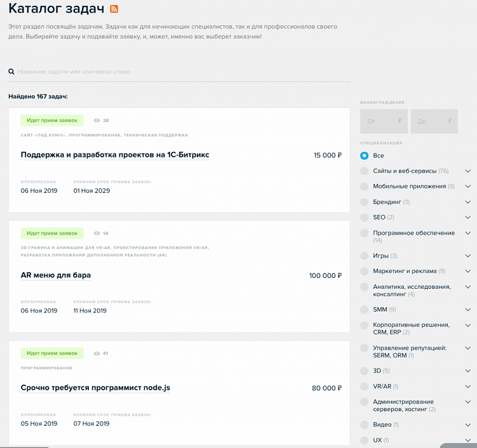Open "Поддержка и разработка проектов на 1С-Битрикс" task

pos(115,155)
